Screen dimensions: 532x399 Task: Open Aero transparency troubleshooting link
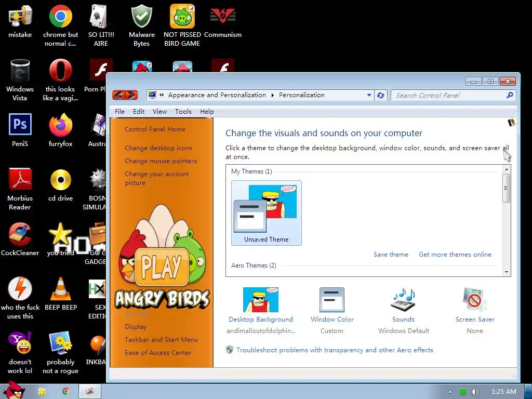coord(335,350)
